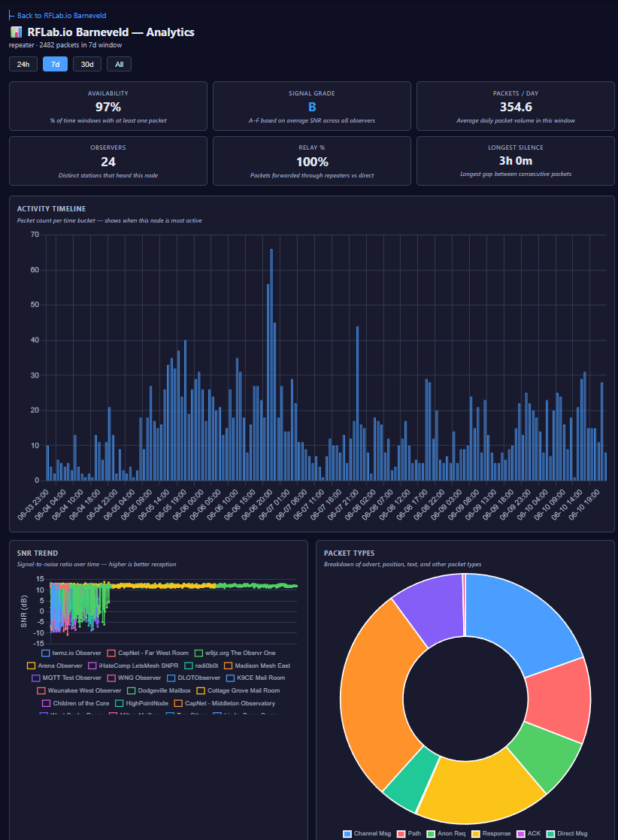Hide Children of the Core series
Screen dimensions: 618x840
point(75,703)
